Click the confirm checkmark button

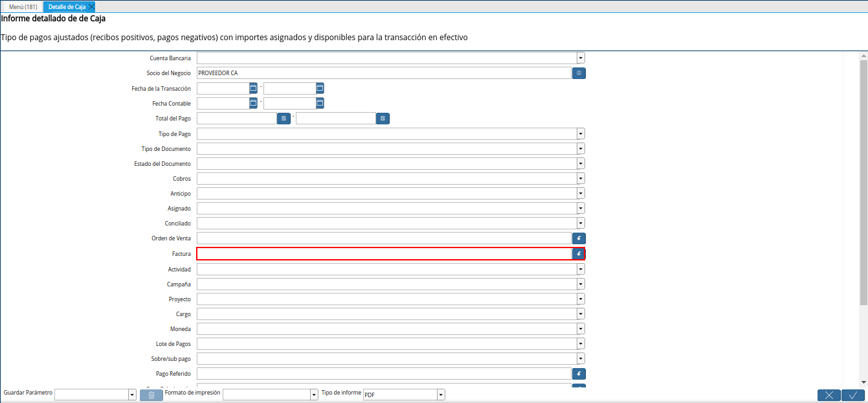pyautogui.click(x=852, y=395)
